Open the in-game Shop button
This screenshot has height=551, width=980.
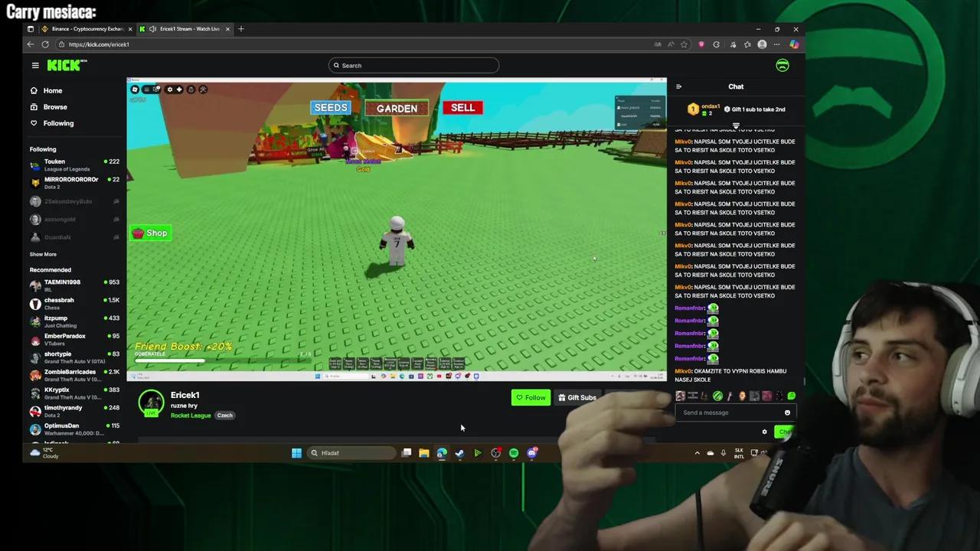click(150, 233)
